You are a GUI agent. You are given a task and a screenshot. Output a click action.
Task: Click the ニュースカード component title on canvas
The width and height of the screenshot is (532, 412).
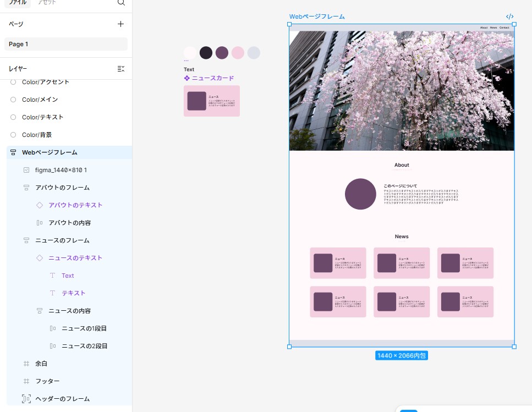pos(212,78)
